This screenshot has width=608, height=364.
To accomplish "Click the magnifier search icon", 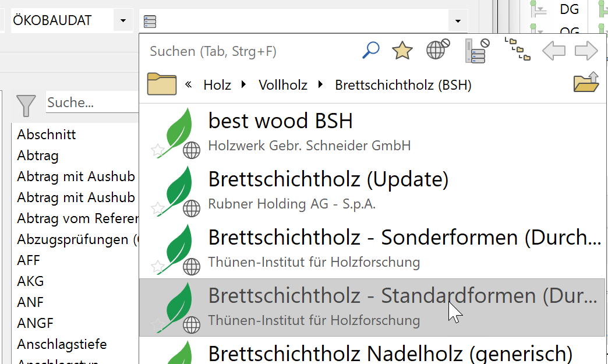I will 371,51.
